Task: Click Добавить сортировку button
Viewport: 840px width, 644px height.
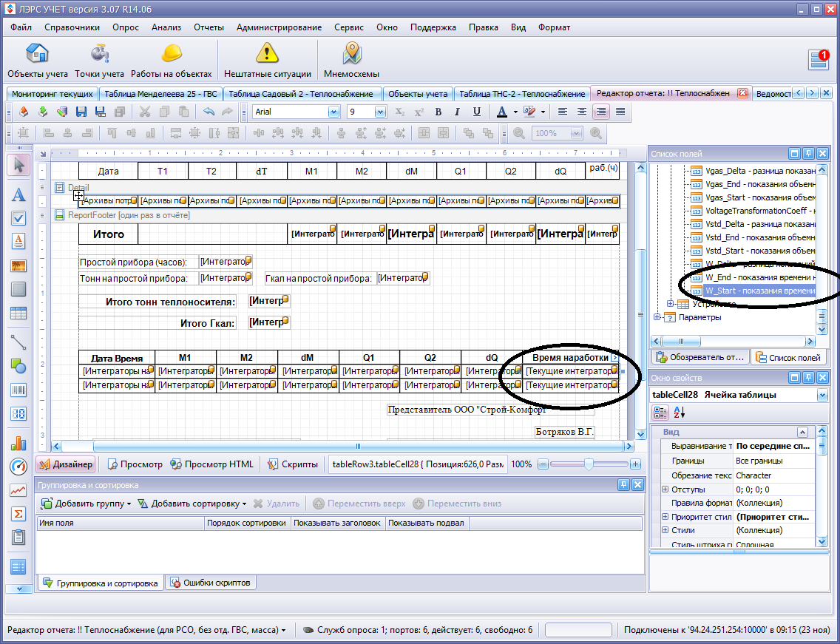Action: 192,504
